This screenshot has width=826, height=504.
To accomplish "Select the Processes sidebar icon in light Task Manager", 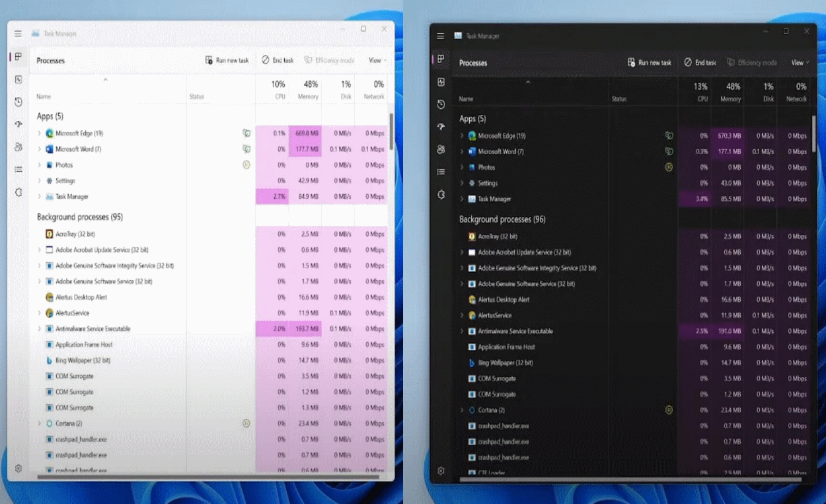I will [x=19, y=57].
